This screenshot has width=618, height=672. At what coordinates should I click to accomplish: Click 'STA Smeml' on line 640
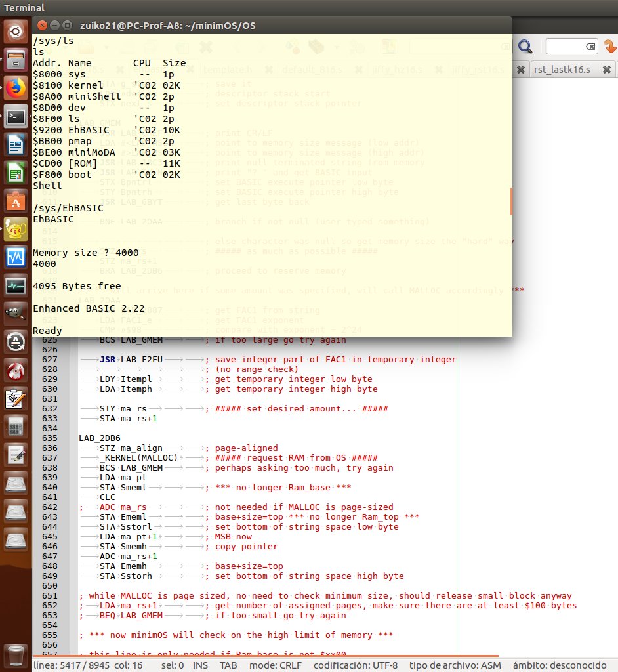tap(123, 488)
